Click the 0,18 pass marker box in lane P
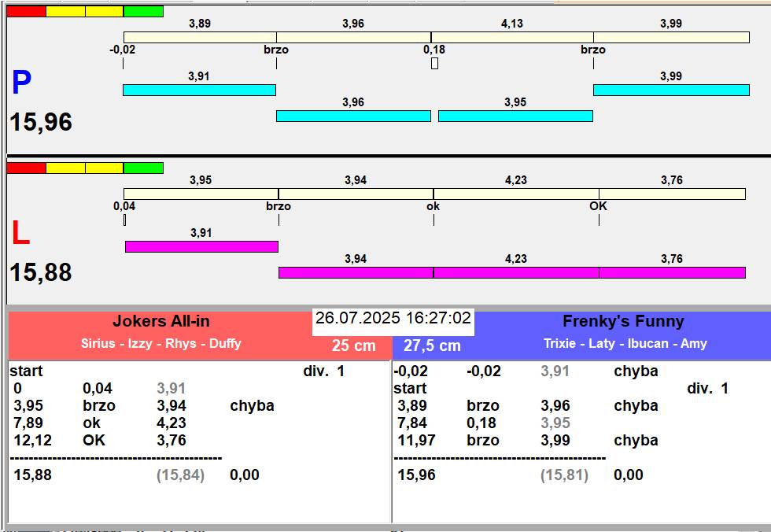 click(434, 64)
